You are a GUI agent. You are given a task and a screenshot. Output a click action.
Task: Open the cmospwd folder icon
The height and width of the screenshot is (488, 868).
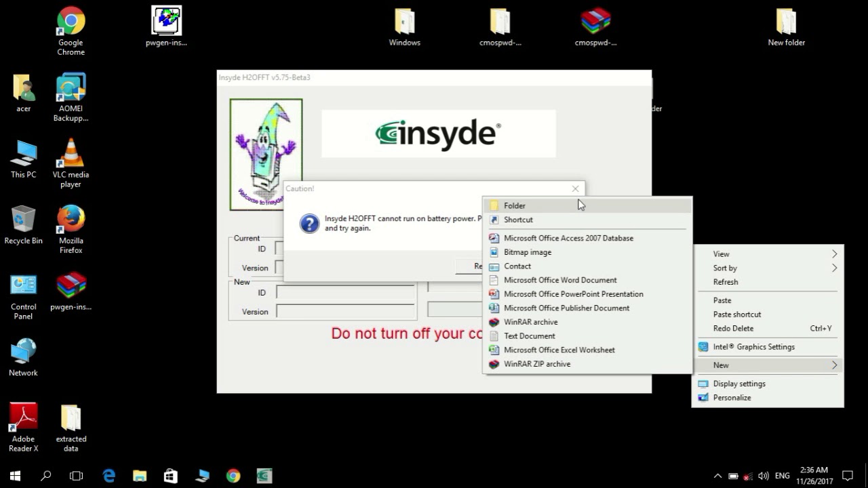point(500,27)
